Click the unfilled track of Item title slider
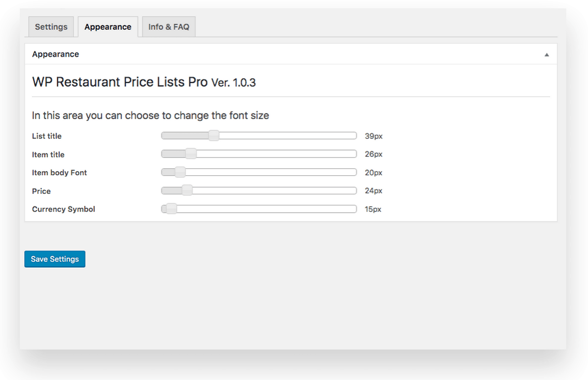 276,154
